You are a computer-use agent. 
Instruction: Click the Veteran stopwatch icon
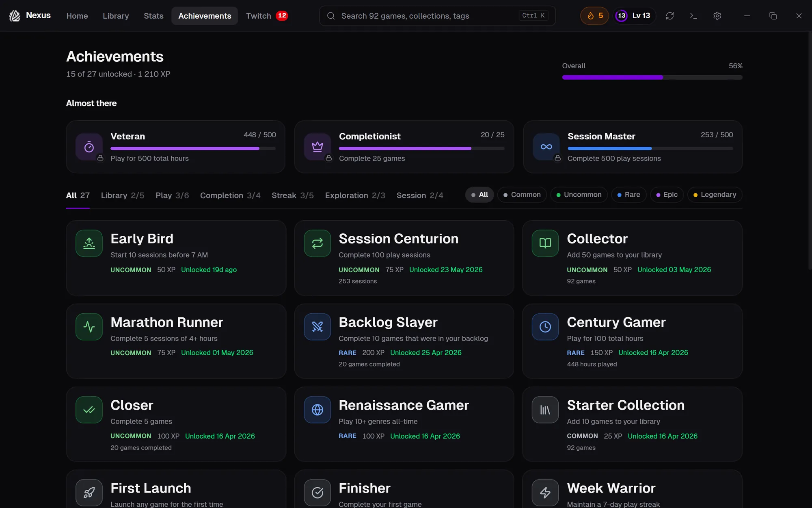pos(89,147)
